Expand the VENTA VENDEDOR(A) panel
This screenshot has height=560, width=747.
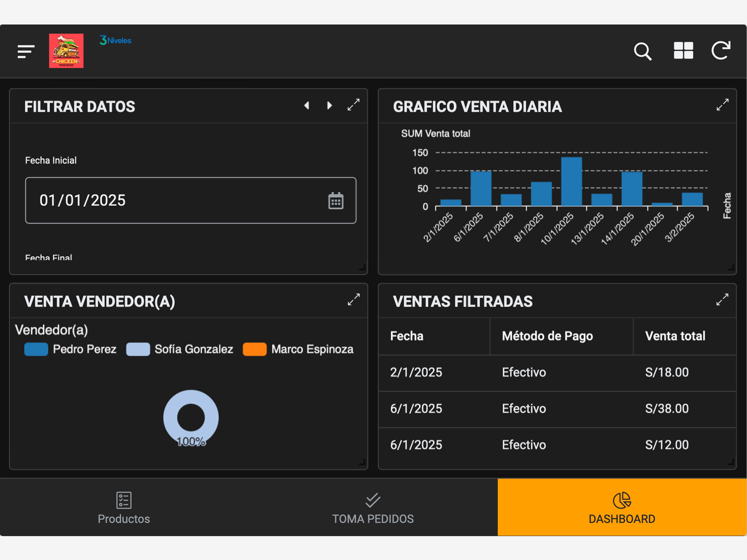pos(353,300)
